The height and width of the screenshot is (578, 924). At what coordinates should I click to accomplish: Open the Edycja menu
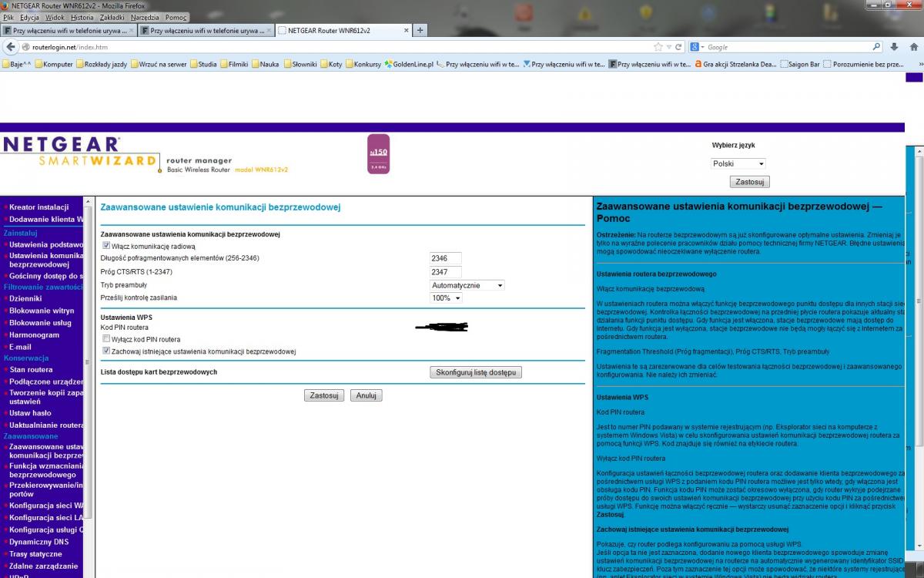click(30, 17)
